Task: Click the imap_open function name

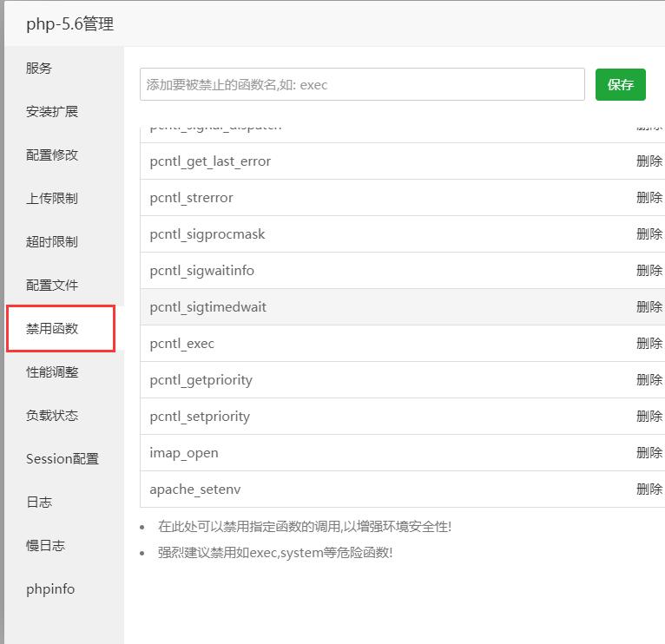Action: pos(184,453)
